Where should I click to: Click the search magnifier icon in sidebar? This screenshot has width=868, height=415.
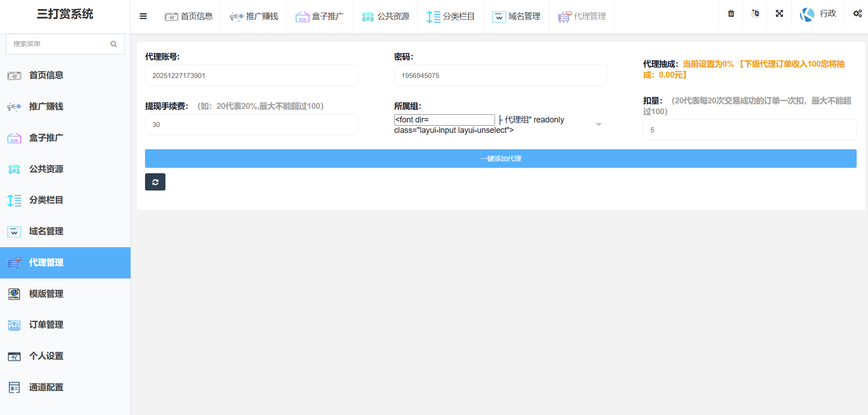pos(114,44)
